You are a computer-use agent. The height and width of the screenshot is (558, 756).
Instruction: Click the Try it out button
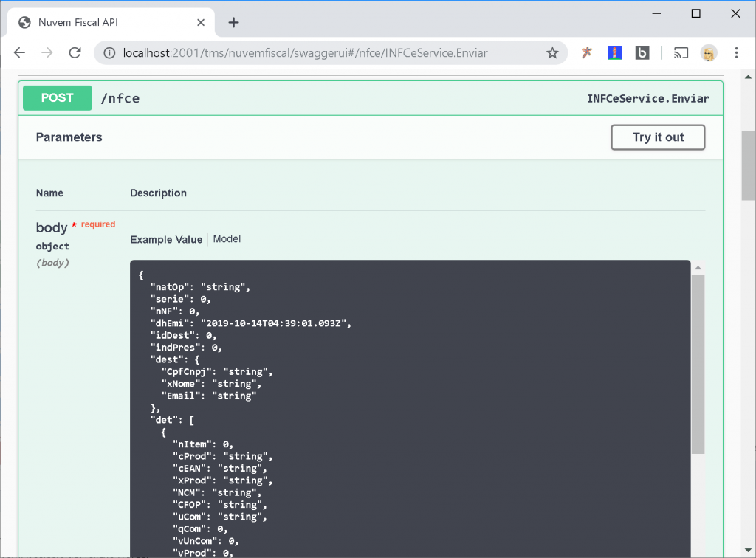(x=657, y=137)
